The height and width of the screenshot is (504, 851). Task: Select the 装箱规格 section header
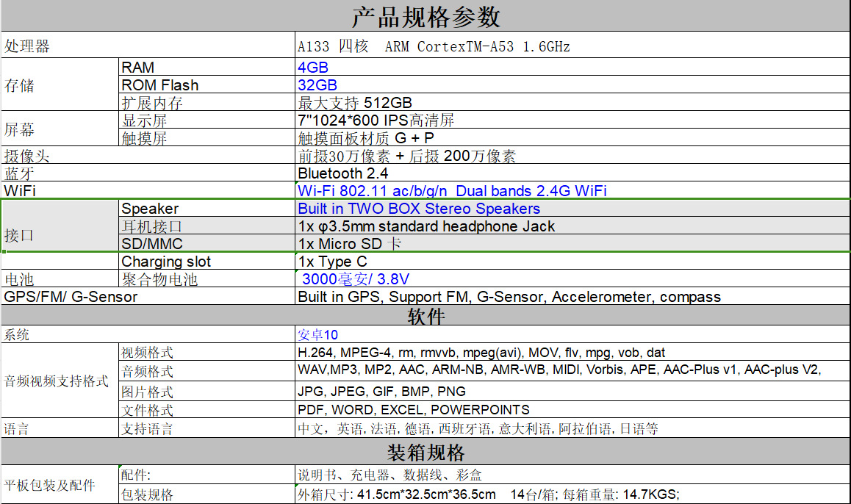point(425,451)
